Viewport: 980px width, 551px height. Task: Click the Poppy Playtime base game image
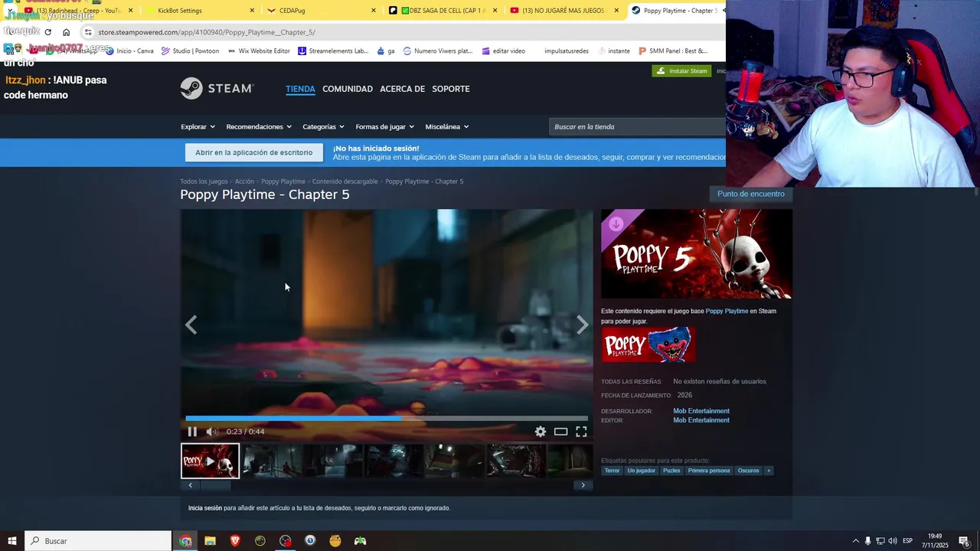(648, 344)
